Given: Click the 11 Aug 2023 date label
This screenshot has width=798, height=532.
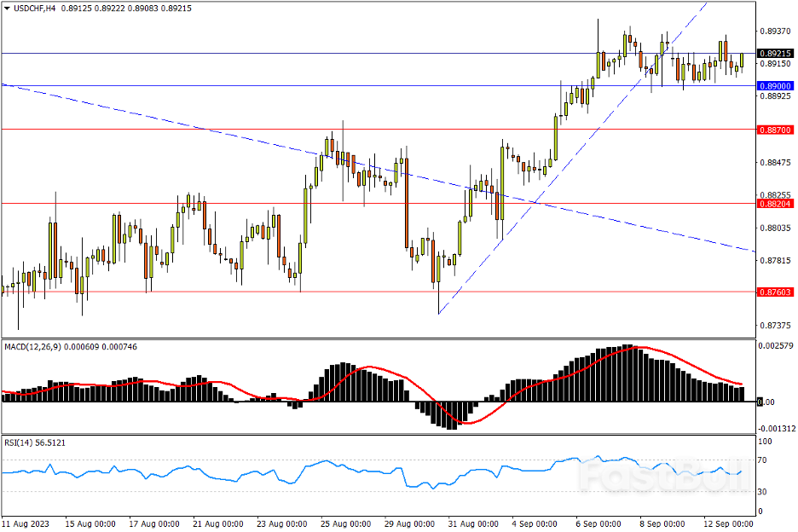Looking at the screenshot, I should [26, 522].
